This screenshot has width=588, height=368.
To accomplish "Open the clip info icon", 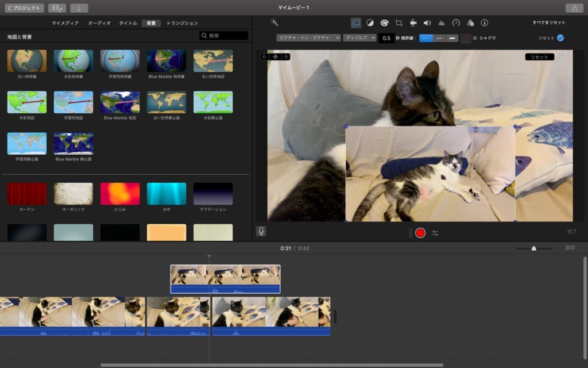I will coord(484,23).
